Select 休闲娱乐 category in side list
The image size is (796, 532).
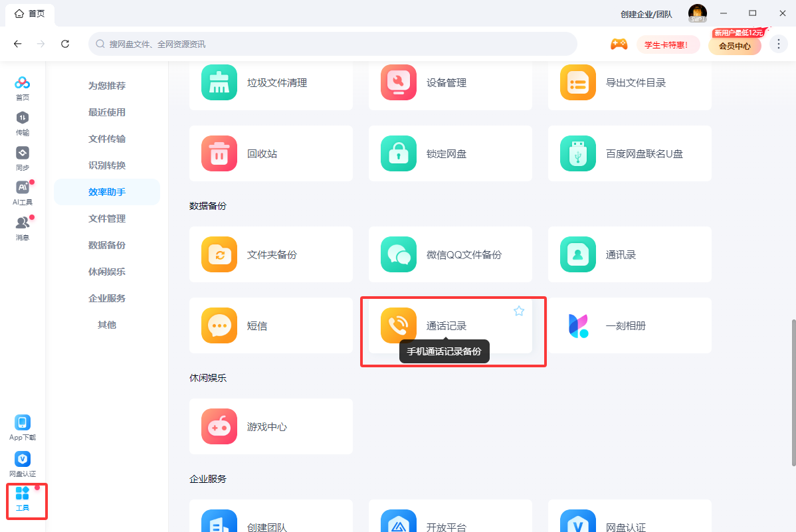pos(106,272)
